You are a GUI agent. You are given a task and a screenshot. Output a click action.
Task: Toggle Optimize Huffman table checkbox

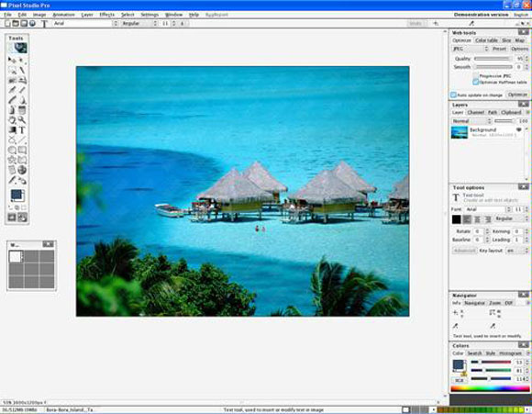click(476, 83)
